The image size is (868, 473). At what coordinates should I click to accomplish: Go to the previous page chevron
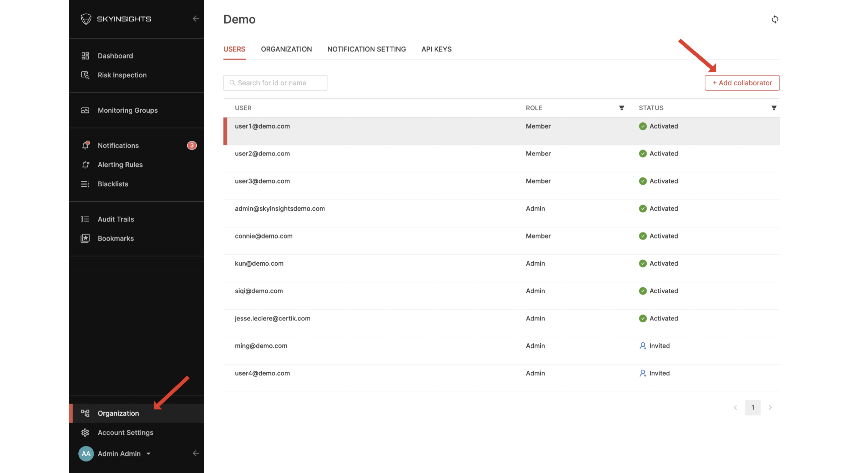(x=735, y=407)
